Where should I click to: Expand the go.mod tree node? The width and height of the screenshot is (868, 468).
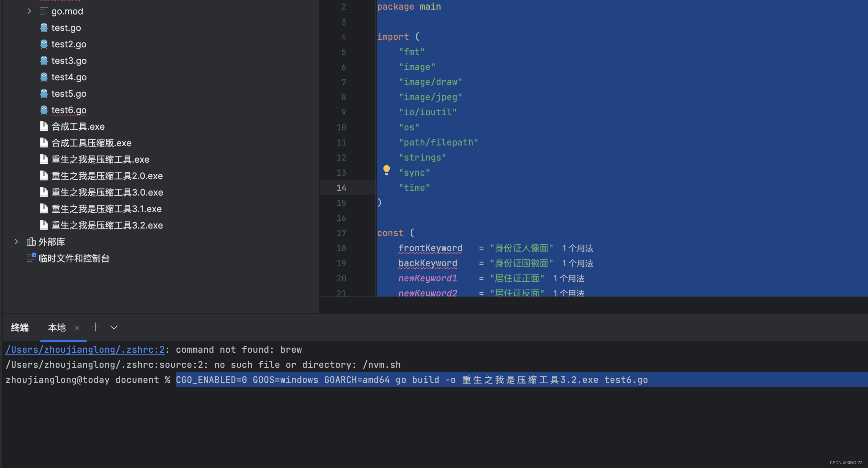point(29,11)
